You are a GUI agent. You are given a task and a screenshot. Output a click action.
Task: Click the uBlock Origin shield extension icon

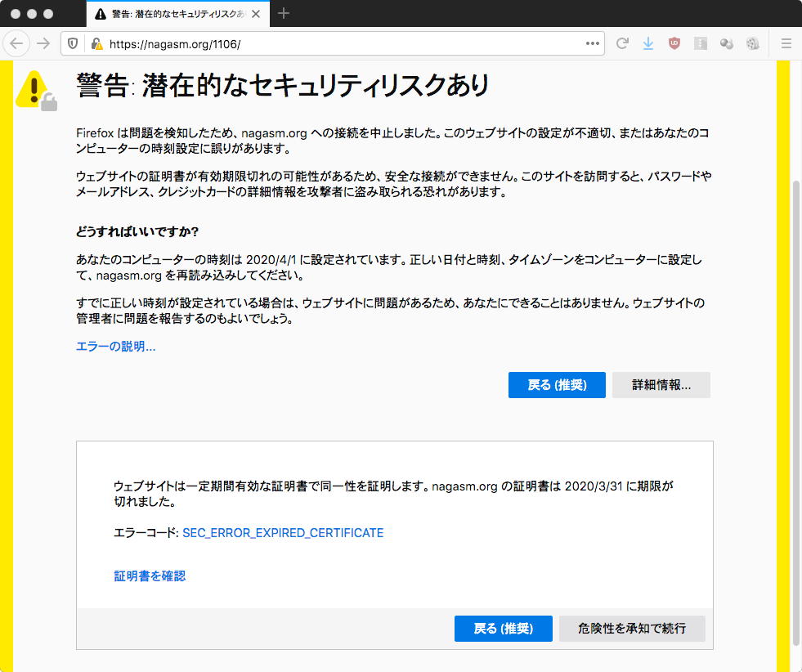click(x=674, y=43)
